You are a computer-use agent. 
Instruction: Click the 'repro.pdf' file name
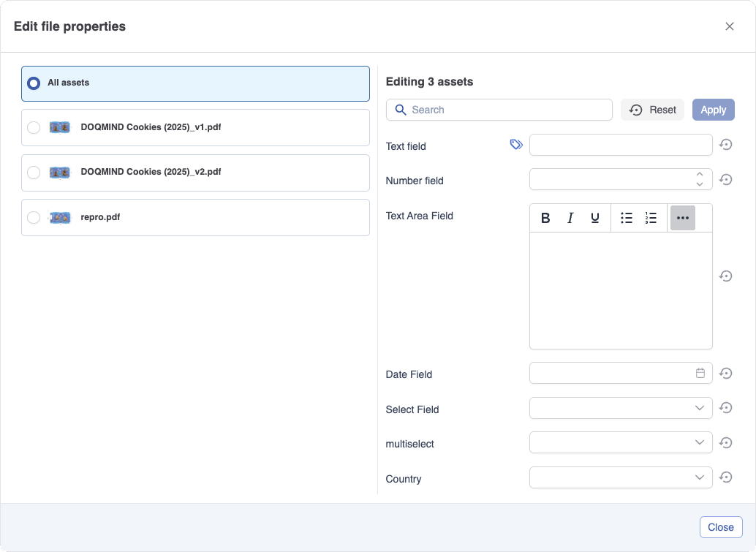click(x=100, y=217)
